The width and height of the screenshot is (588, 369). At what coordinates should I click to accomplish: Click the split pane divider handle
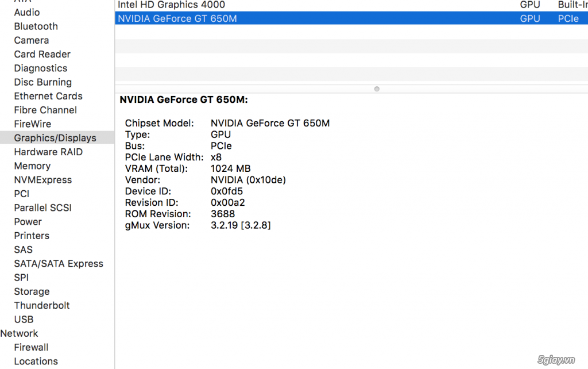377,89
